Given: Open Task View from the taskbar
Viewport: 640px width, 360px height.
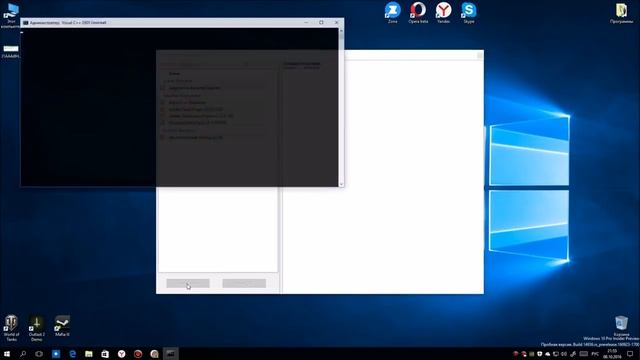Looking at the screenshot, I should 39,354.
